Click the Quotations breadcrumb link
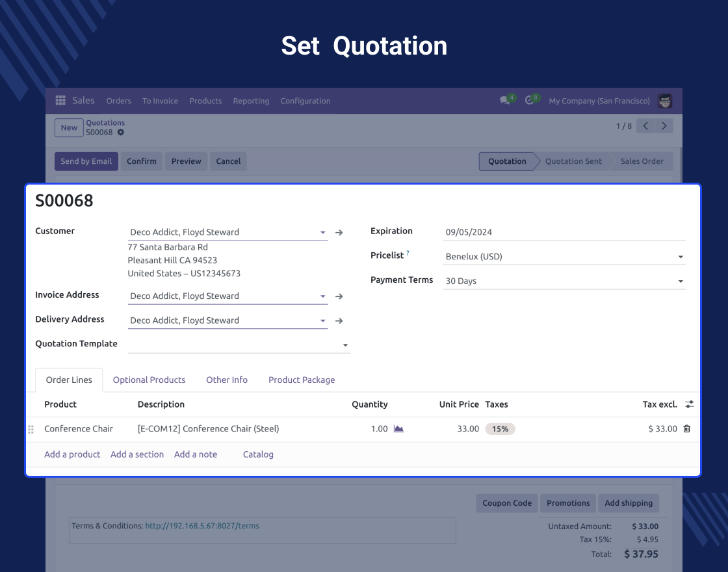The image size is (728, 572). pyautogui.click(x=105, y=123)
